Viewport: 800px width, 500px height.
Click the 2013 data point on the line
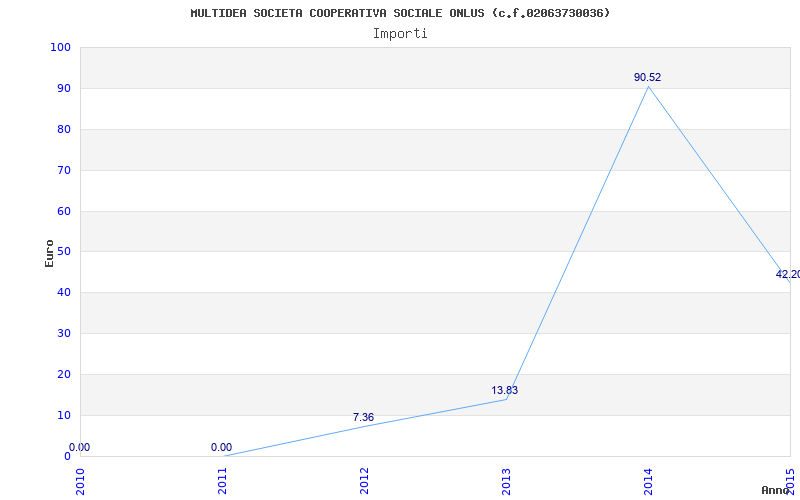(506, 399)
